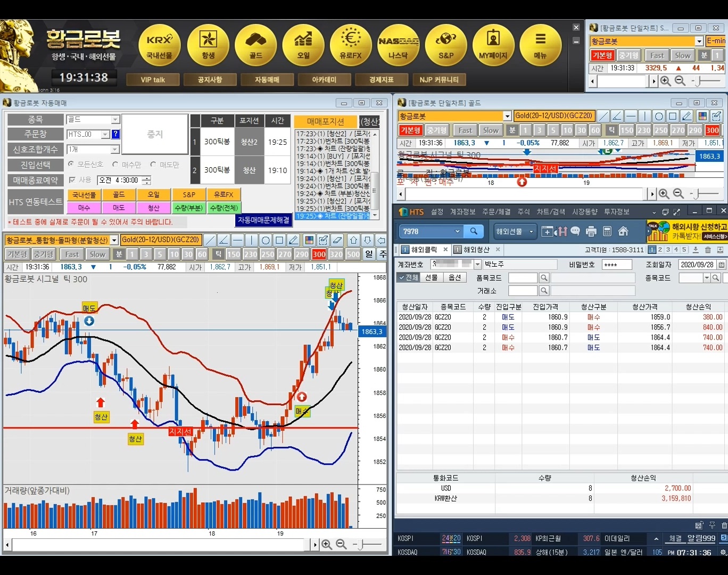Pick eraser tool in main chart toolbar
Image resolution: width=728 pixels, height=575 pixels.
pos(337,240)
